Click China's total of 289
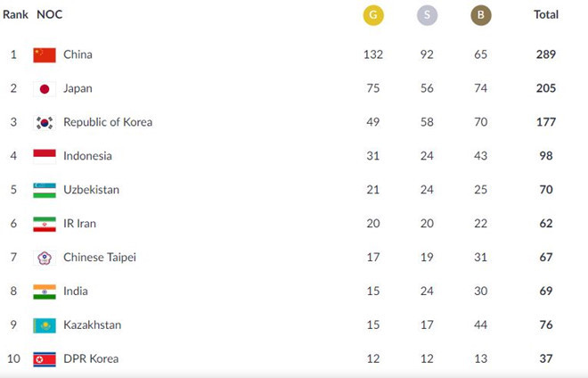Screen dimensions: 588x378 coord(546,54)
